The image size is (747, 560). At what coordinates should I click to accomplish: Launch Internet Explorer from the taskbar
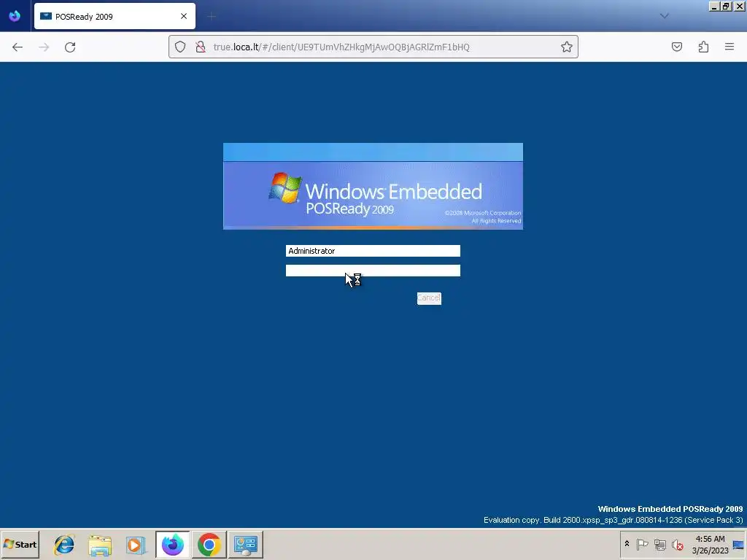click(x=64, y=544)
